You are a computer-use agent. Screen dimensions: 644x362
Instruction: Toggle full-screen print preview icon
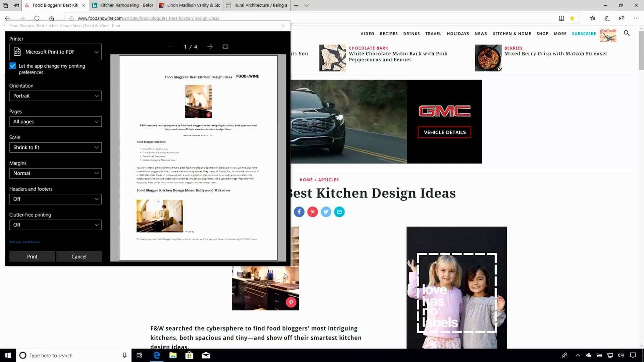pyautogui.click(x=225, y=47)
